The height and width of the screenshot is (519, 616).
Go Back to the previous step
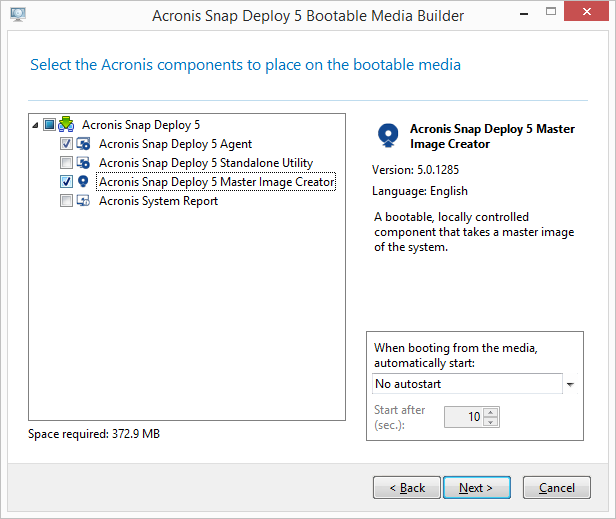coord(406,488)
